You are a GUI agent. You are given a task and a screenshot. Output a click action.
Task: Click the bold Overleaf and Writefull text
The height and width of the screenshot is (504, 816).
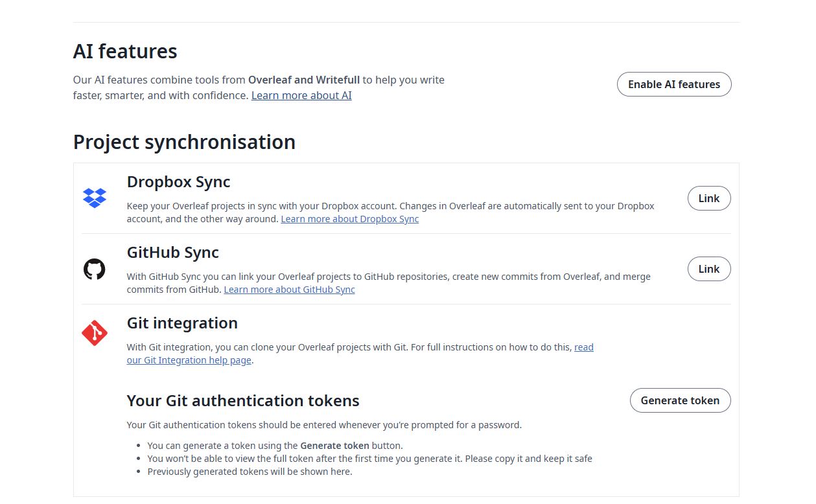point(304,80)
